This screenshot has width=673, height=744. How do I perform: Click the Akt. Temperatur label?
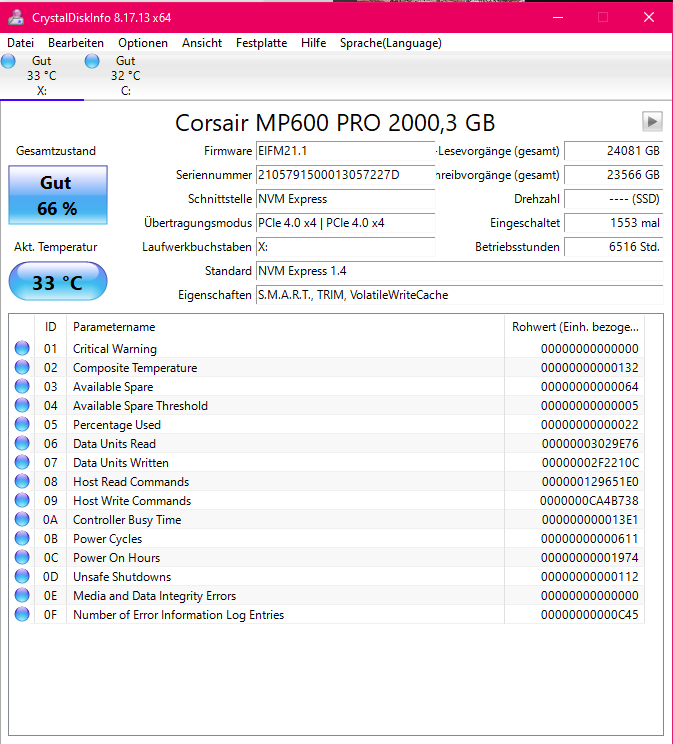coord(56,247)
